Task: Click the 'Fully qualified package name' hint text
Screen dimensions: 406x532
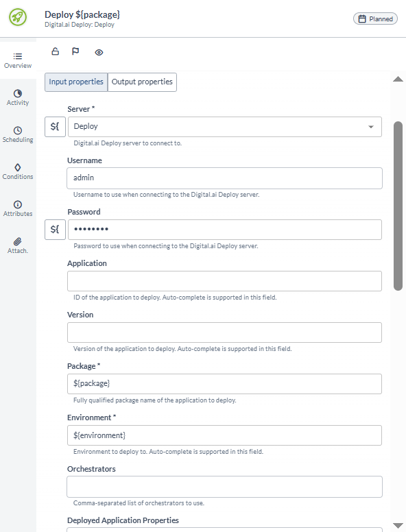Action: point(155,400)
